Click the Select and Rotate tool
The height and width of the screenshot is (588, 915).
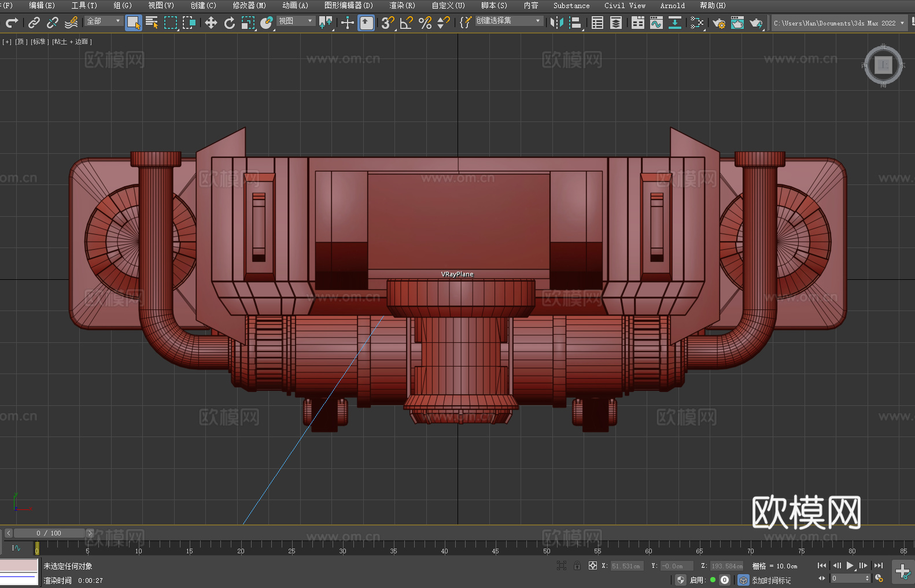pos(230,23)
